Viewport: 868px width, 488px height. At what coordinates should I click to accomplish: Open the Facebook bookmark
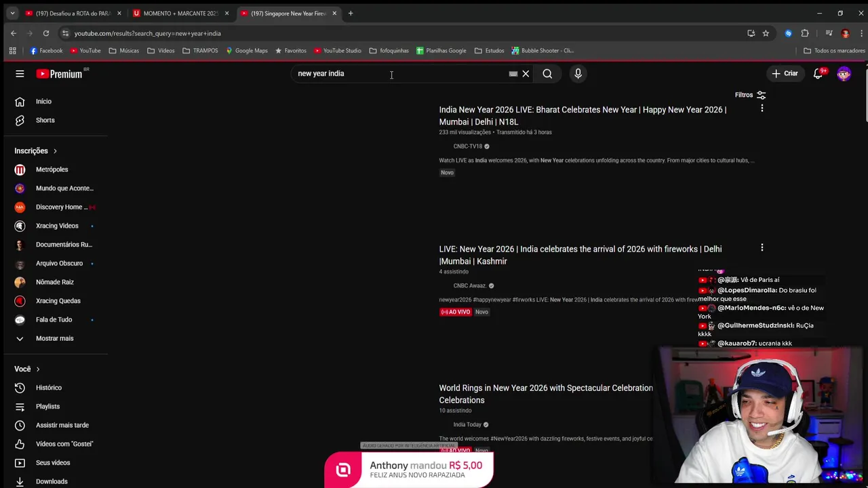tap(46, 51)
